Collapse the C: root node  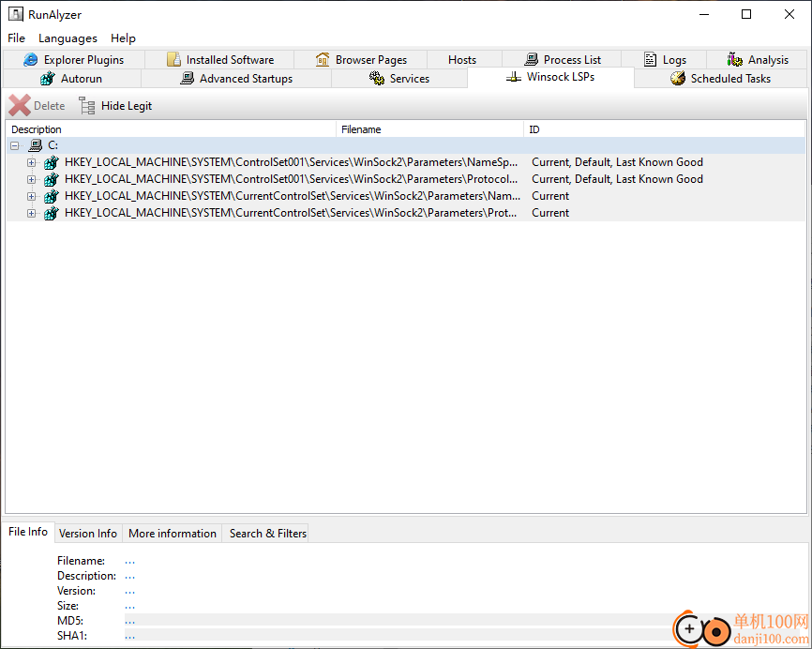[14, 145]
